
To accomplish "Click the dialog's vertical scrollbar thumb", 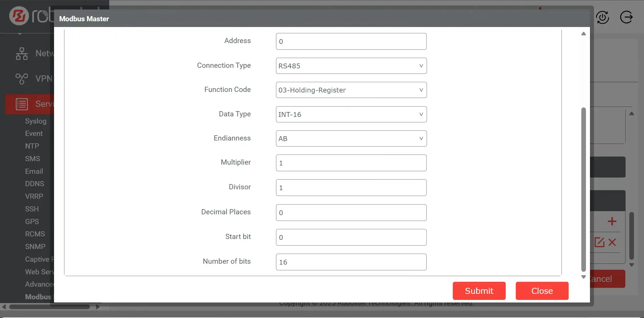I will tap(583, 190).
